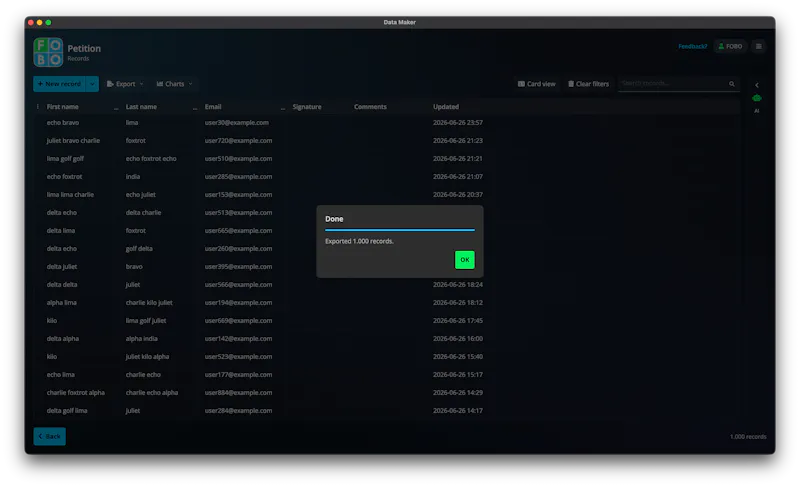Click the charlie echo last name cell
This screenshot has width=800, height=487.
click(x=143, y=375)
